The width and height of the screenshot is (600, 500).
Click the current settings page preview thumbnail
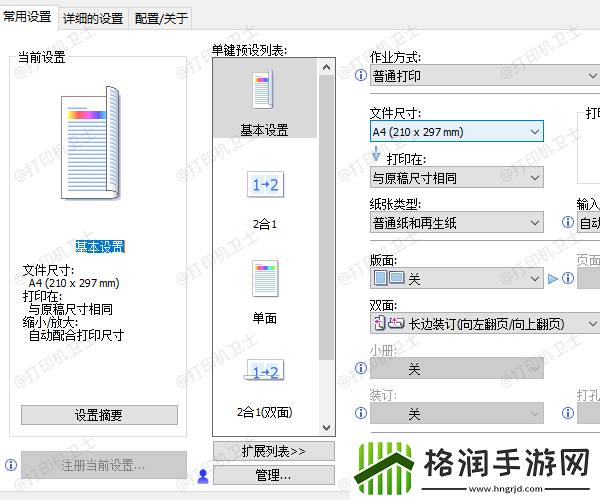coord(91,143)
